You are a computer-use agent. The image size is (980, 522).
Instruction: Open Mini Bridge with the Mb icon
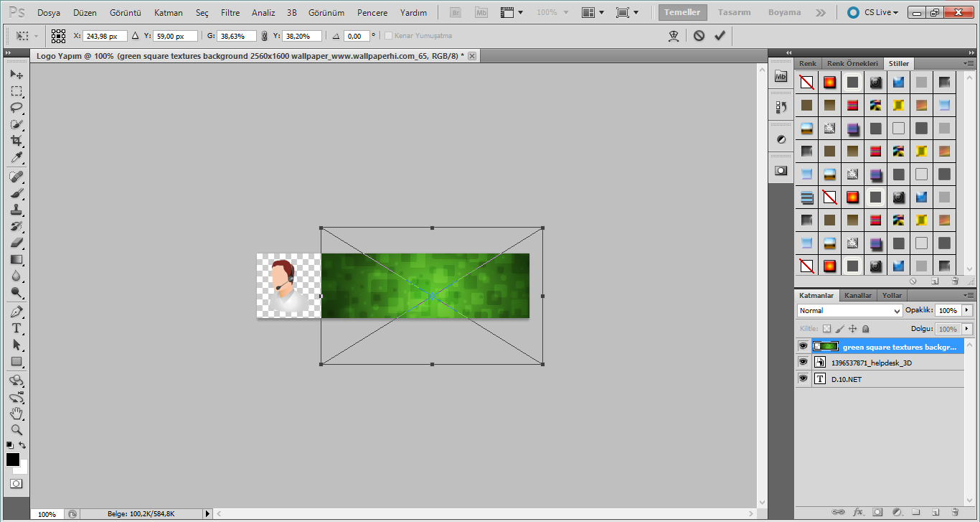tap(481, 12)
